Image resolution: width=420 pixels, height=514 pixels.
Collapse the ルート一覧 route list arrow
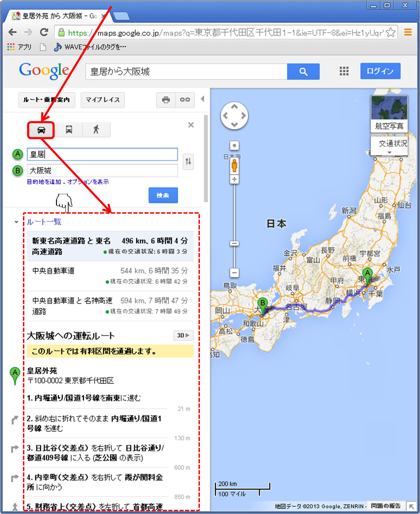(16, 222)
